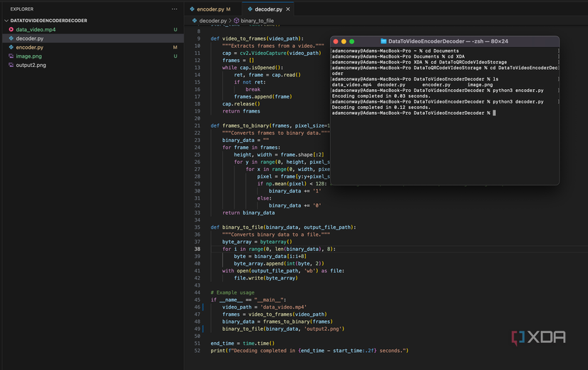Viewport: 588px width, 370px height.
Task: Click line number 45 in the gutter
Action: click(x=197, y=300)
